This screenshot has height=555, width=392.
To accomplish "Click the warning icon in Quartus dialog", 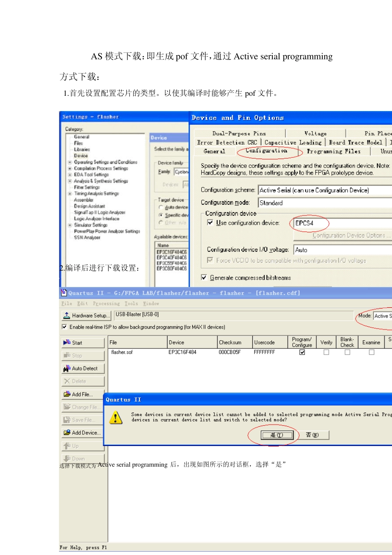I will 116,417.
